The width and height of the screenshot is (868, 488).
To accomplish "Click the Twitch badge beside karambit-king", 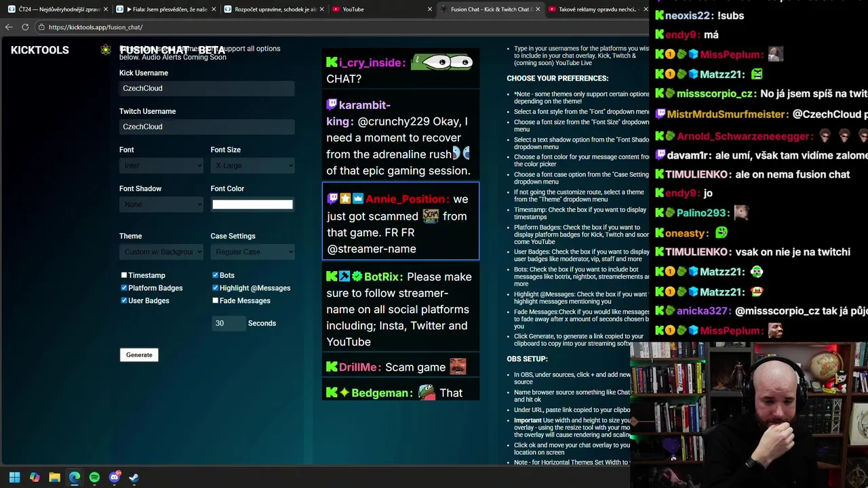I will (x=332, y=104).
